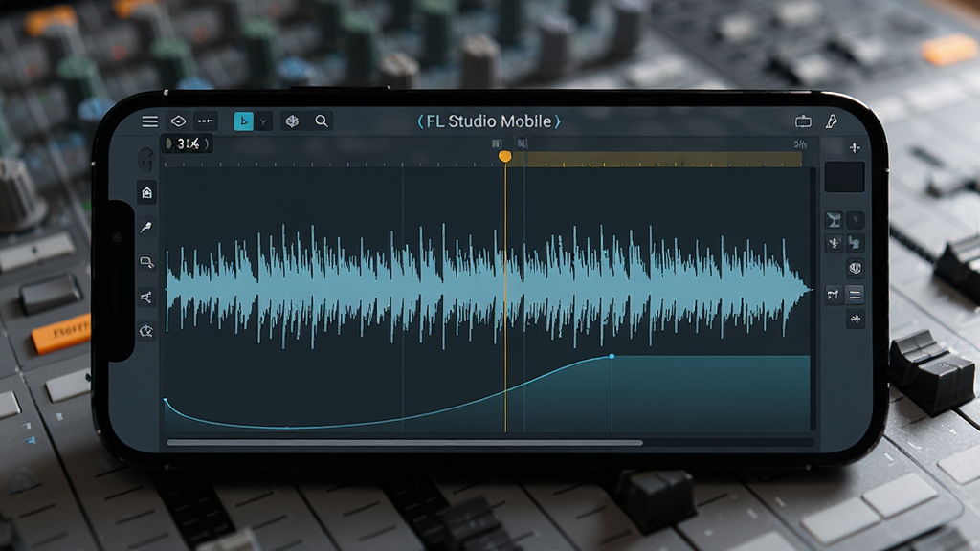The height and width of the screenshot is (551, 980).
Task: Click the small text at right end of ruler
Action: coord(801,144)
